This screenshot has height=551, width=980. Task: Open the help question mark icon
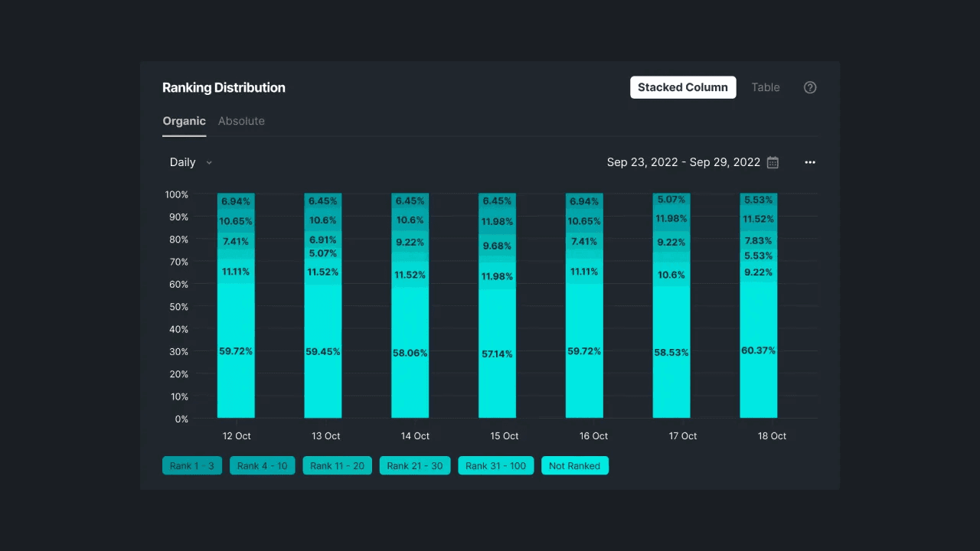click(810, 87)
